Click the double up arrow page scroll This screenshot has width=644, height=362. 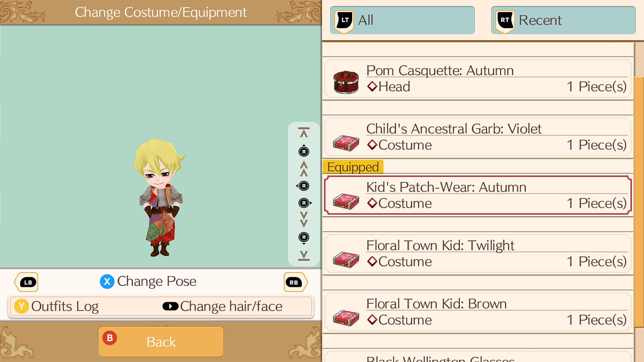coord(304,169)
